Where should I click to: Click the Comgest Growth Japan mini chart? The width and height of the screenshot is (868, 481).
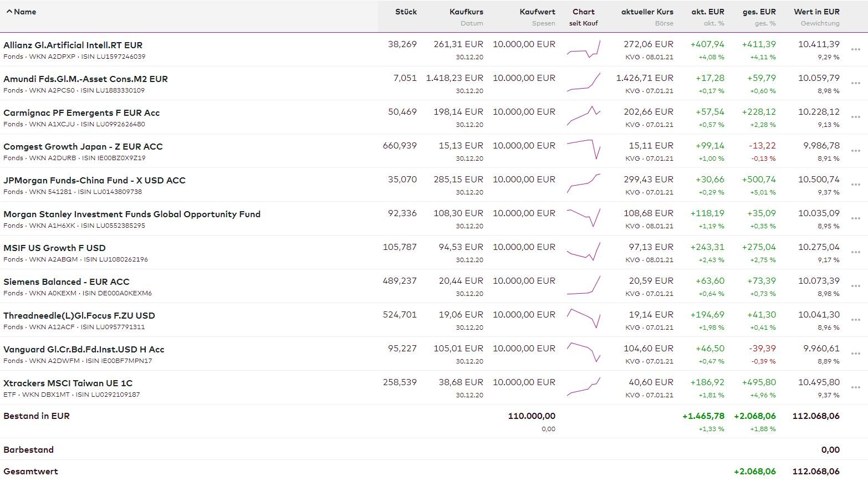coord(583,150)
